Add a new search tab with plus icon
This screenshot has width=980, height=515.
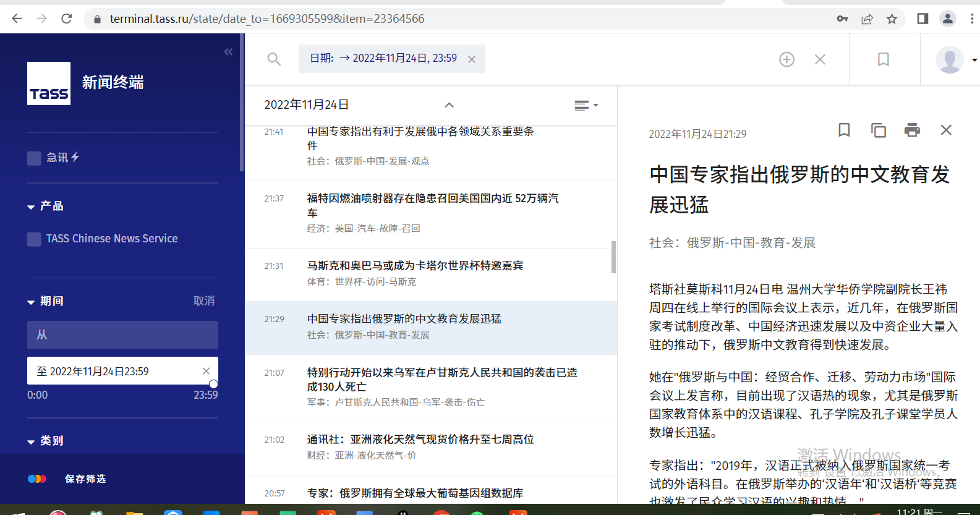[786, 59]
